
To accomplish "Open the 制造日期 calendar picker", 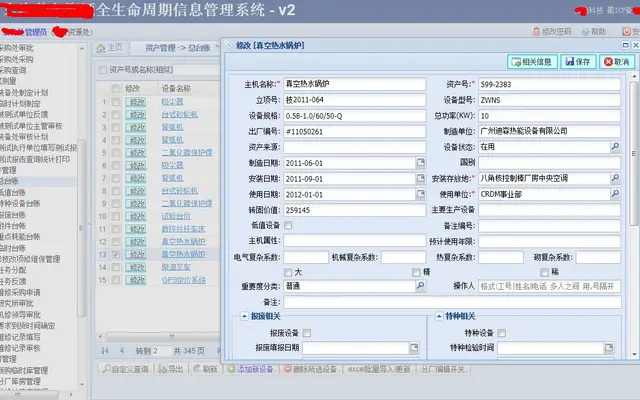I will coord(420,163).
